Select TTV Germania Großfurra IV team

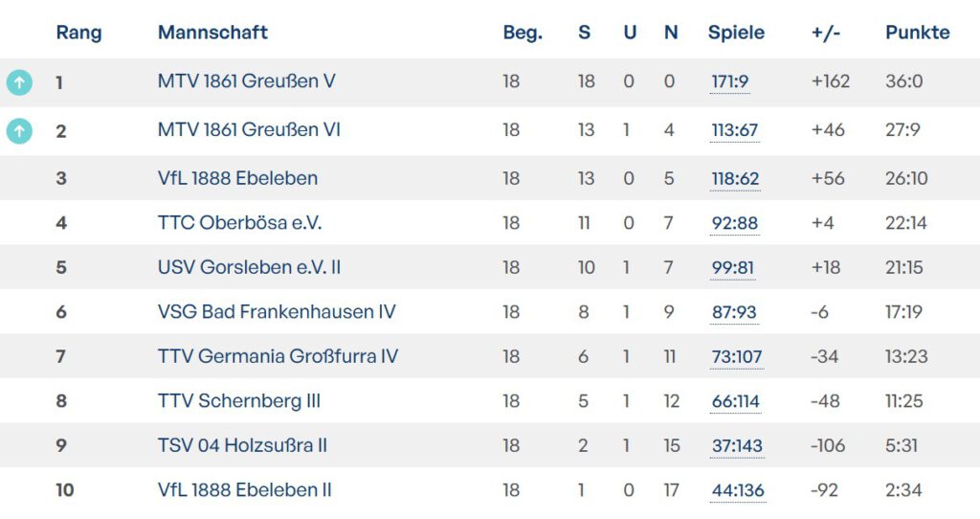tap(278, 356)
